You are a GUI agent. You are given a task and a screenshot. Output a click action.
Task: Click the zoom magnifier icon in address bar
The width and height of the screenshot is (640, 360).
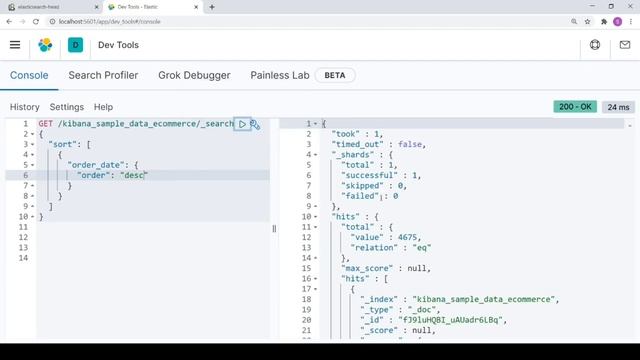(574, 22)
